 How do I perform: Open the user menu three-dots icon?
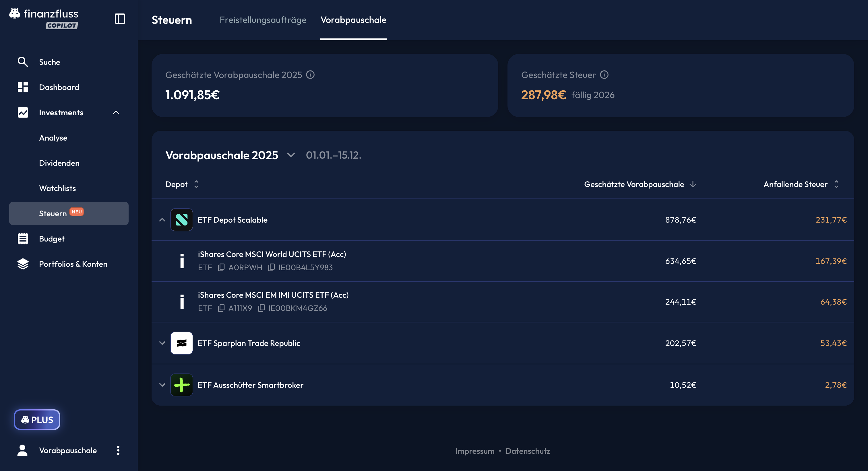coord(118,450)
